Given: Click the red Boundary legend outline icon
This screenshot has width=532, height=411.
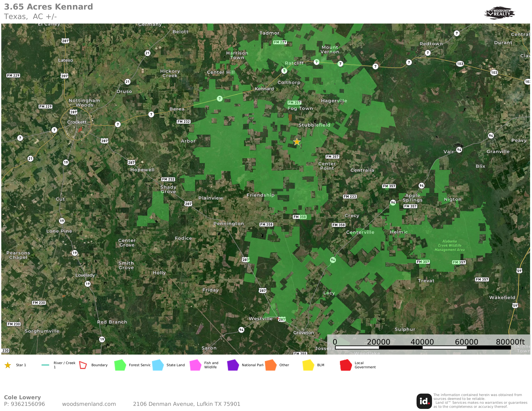Looking at the screenshot, I should pyautogui.click(x=83, y=365).
